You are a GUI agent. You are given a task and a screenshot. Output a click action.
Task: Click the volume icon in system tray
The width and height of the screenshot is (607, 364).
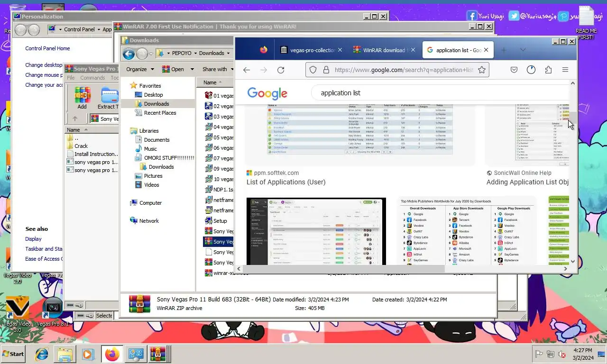(x=562, y=354)
